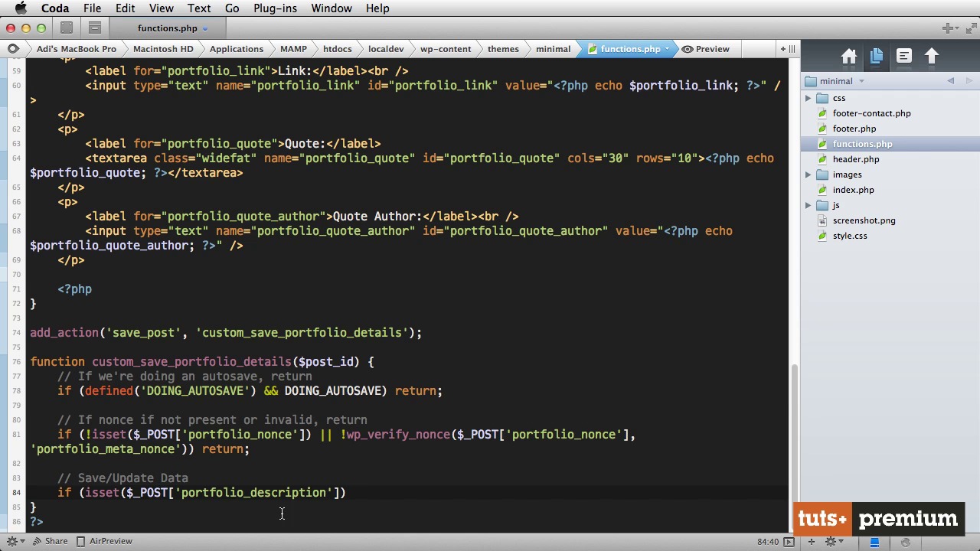
Task: Enter fullscreen using the top-right arrows icon
Action: coord(969,28)
